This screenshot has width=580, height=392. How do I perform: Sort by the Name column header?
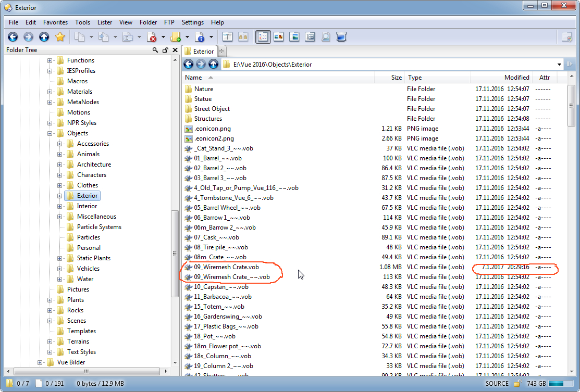point(278,78)
